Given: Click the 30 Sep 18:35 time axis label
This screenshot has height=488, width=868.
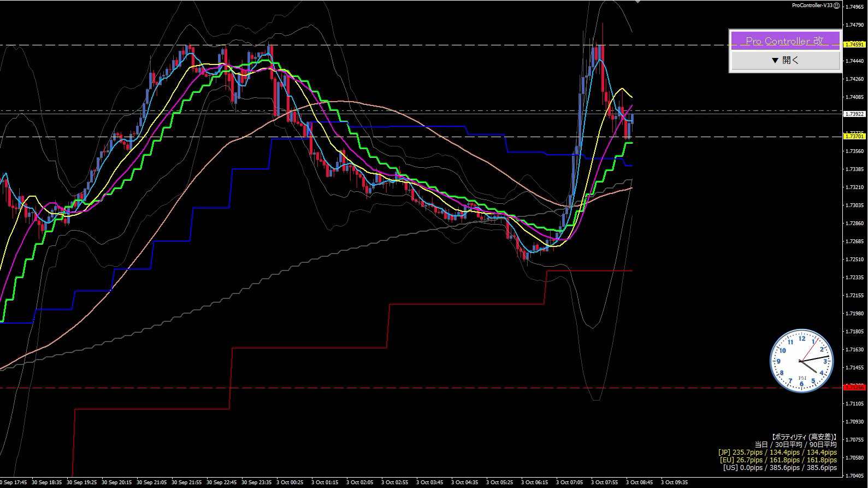Looking at the screenshot, I should pos(46,483).
